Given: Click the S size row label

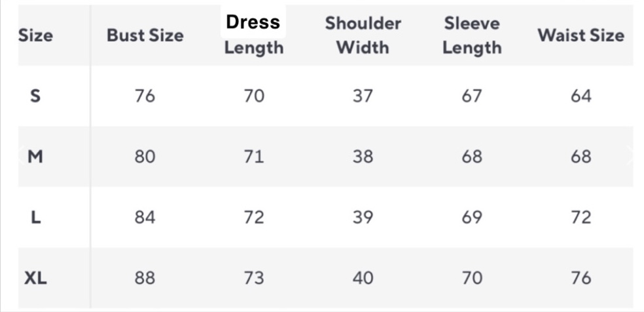Looking at the screenshot, I should click(35, 96).
